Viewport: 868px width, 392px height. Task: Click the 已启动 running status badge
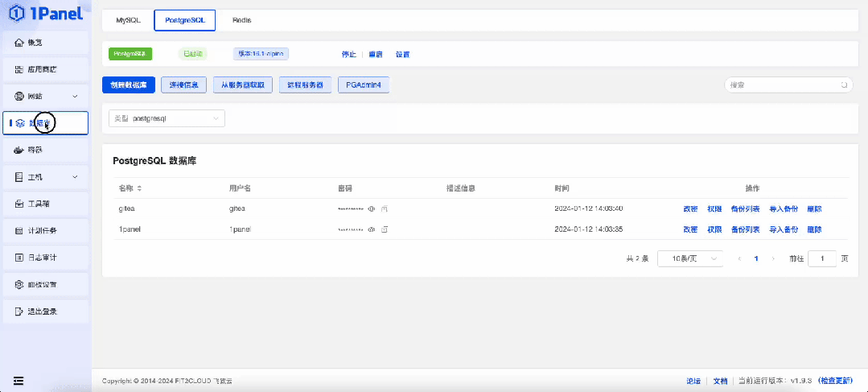point(192,54)
